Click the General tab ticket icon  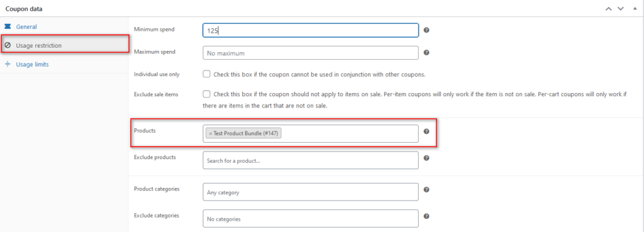8,26
